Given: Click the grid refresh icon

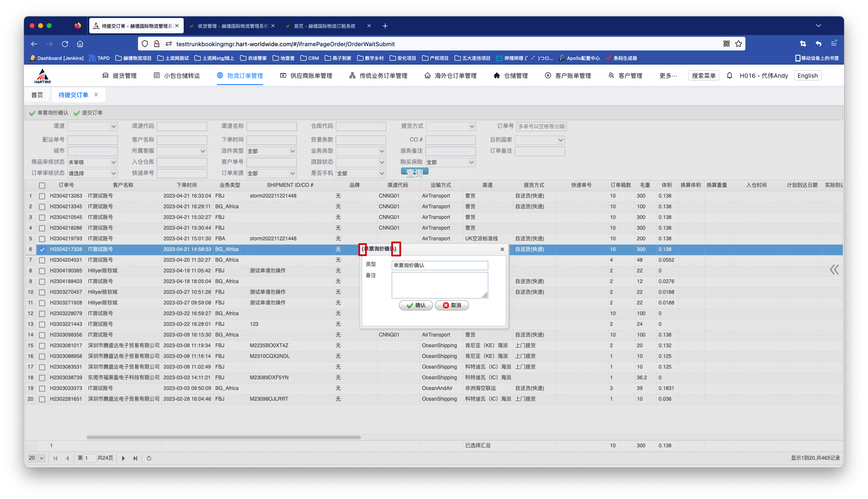Looking at the screenshot, I should click(x=149, y=458).
